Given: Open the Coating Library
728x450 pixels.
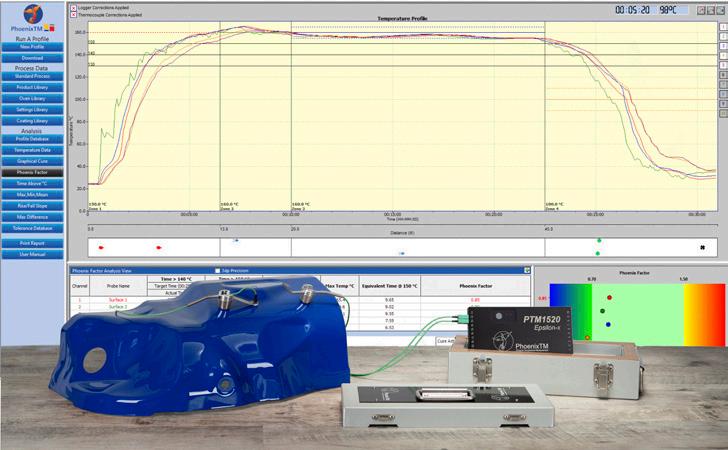Looking at the screenshot, I should point(32,121).
